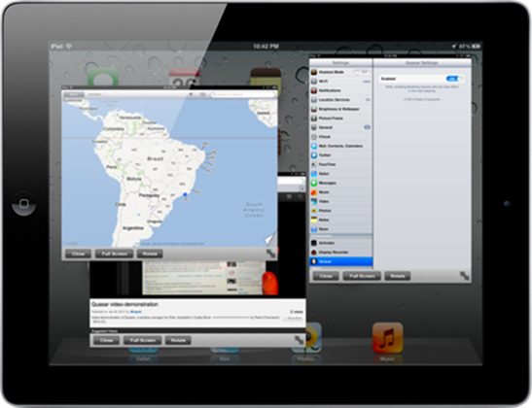Click the resize handle of the YouTube window
This screenshot has width=532, height=408.
click(299, 340)
